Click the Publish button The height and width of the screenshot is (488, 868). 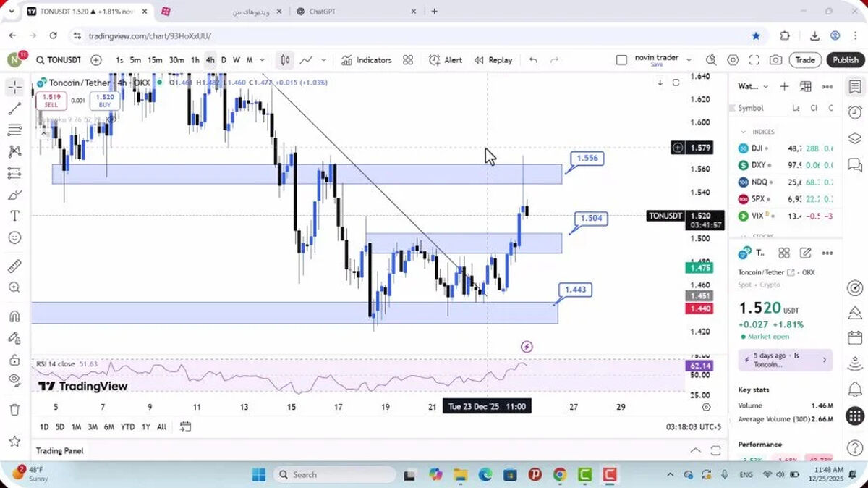pyautogui.click(x=845, y=60)
